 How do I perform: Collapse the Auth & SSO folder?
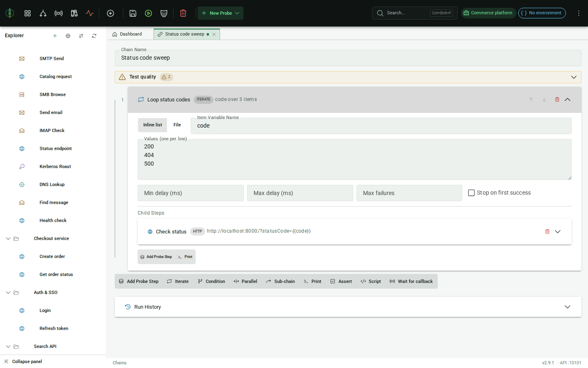tap(8, 292)
